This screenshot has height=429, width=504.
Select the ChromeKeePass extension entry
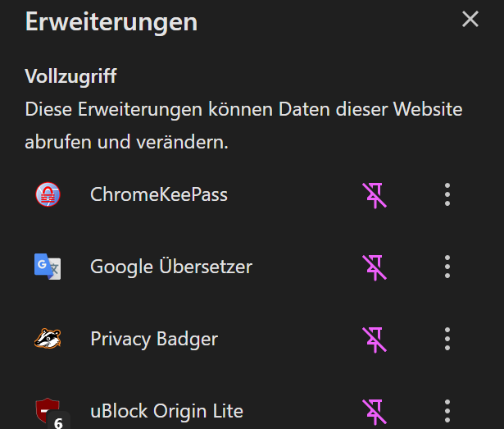coord(159,194)
